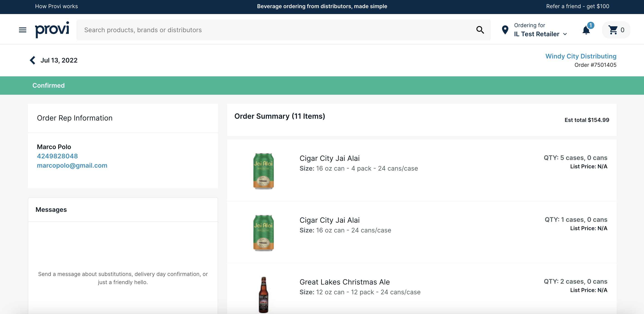The height and width of the screenshot is (314, 644).
Task: Open How Provi works link
Action: (x=57, y=7)
